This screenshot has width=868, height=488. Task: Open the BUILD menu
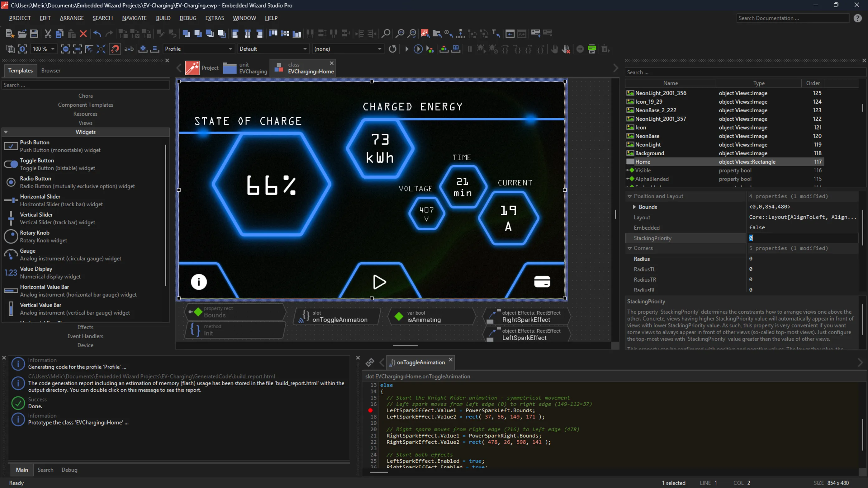coord(163,18)
